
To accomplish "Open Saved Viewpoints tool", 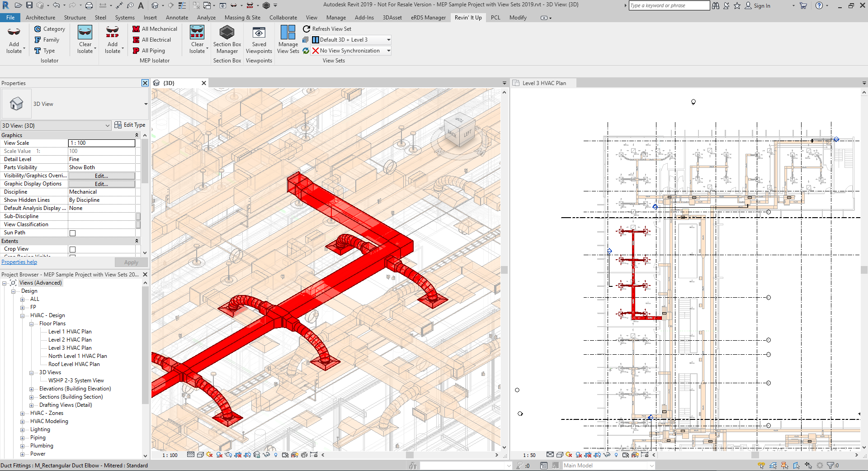I will tap(259, 33).
